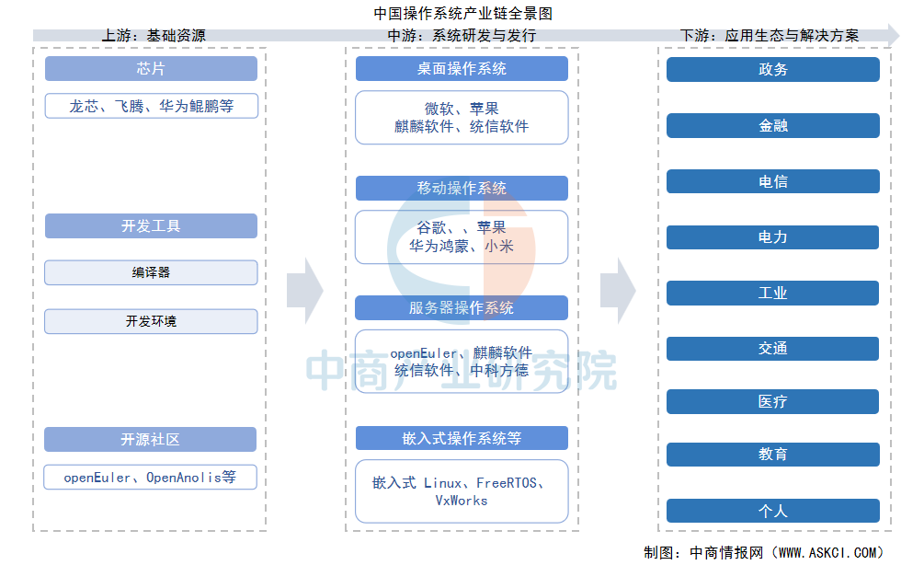The image size is (924, 565).
Task: Select the 谷歌、苹果 华为鸿蒙、小米 box
Action: coord(462,237)
